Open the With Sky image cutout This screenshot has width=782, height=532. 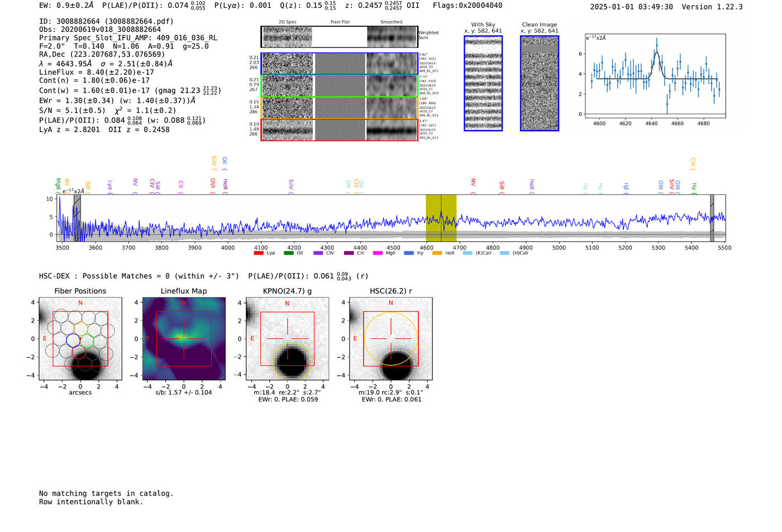(x=483, y=84)
